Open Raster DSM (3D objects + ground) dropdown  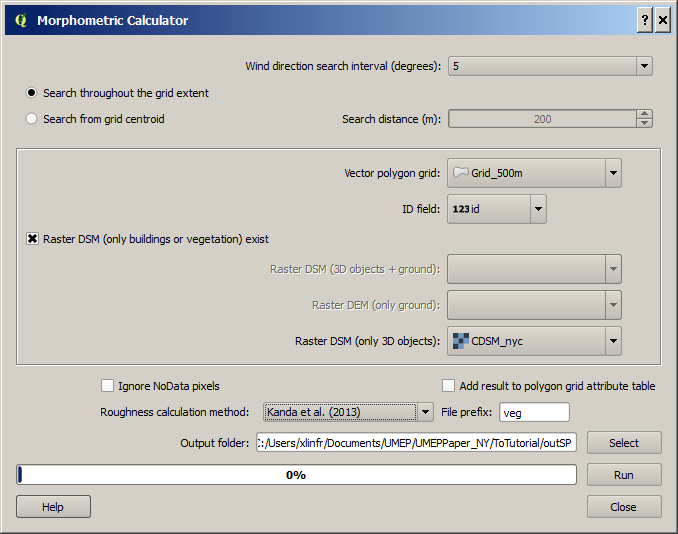534,269
